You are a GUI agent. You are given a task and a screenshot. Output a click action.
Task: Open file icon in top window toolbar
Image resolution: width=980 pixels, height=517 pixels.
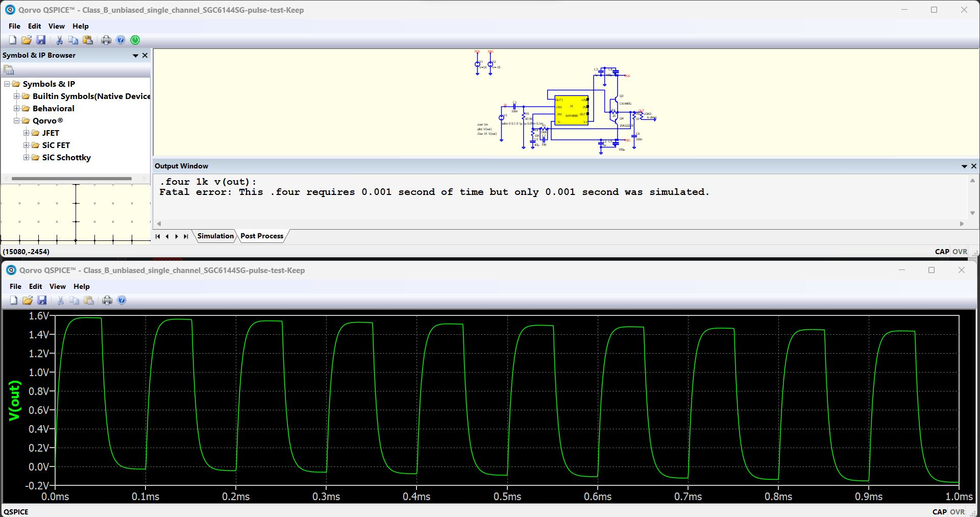point(27,40)
